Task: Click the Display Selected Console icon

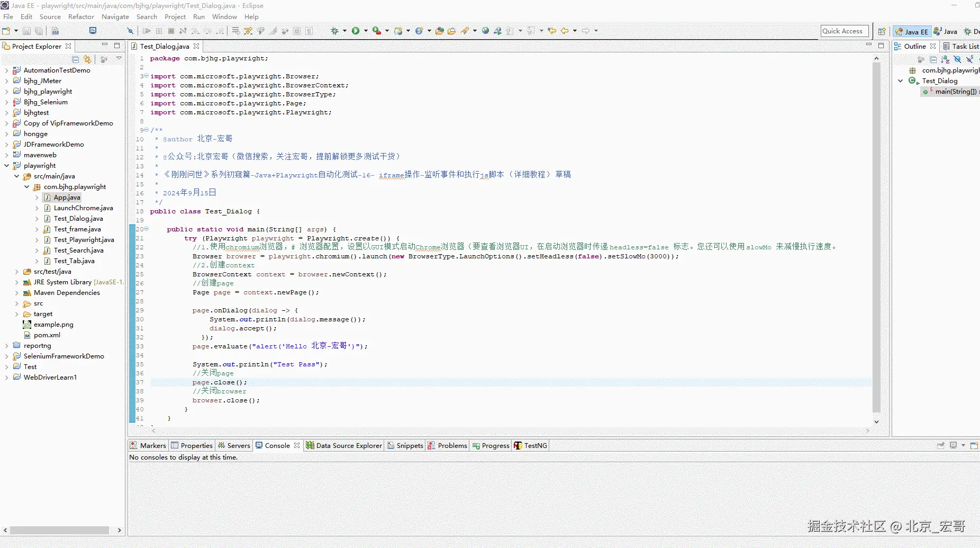Action: 953,445
